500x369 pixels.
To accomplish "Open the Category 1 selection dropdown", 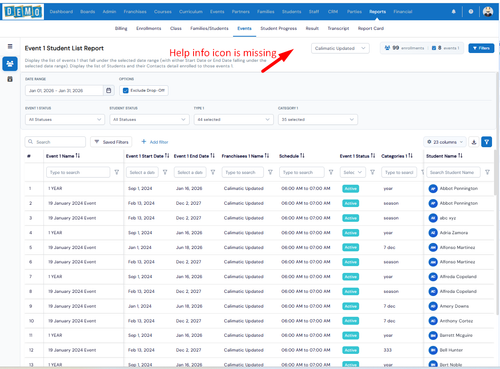I will 318,119.
